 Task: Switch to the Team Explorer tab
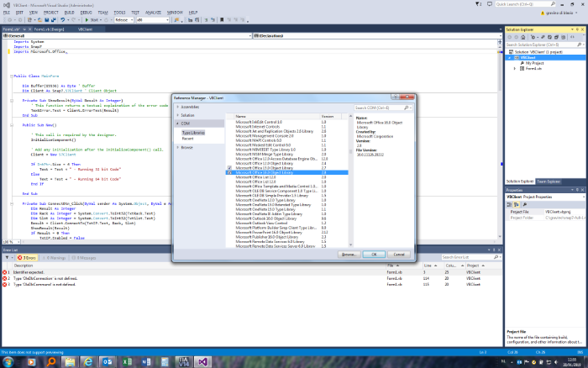[549, 181]
